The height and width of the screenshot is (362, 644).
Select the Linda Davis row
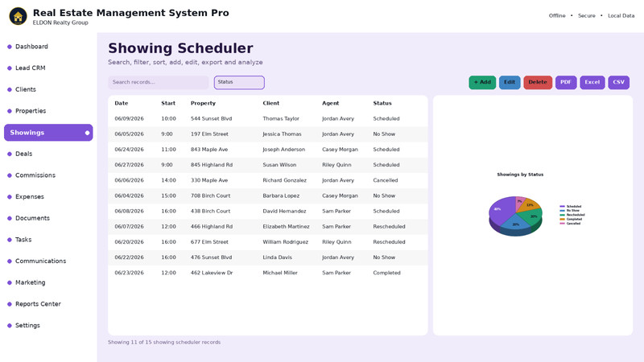268,257
